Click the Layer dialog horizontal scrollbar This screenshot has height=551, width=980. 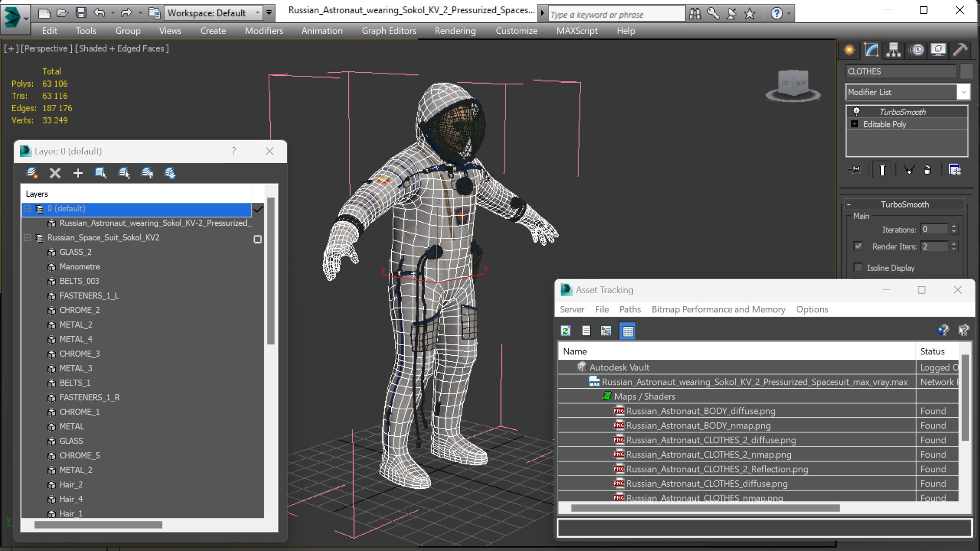coord(98,524)
